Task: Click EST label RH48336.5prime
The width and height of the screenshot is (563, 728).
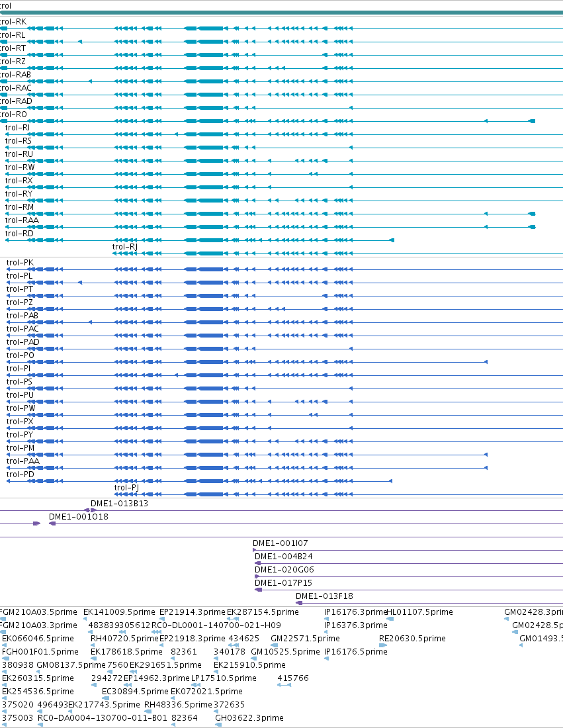Action: [x=178, y=705]
